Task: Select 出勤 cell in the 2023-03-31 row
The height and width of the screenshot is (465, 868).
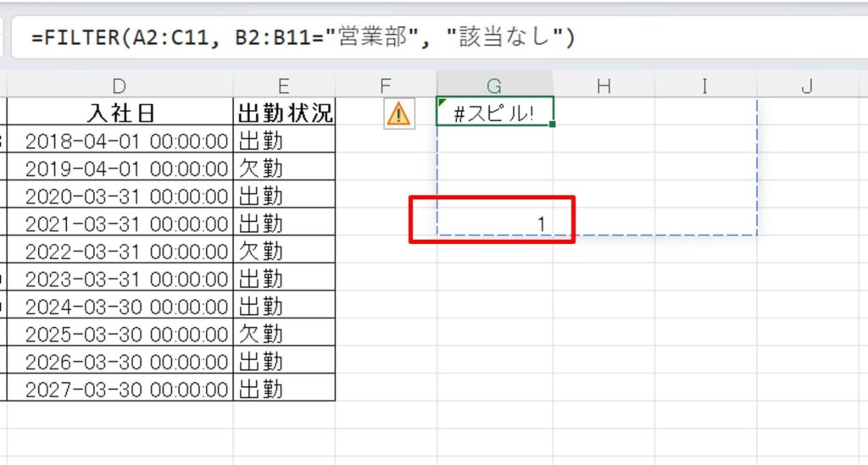Action: (284, 278)
